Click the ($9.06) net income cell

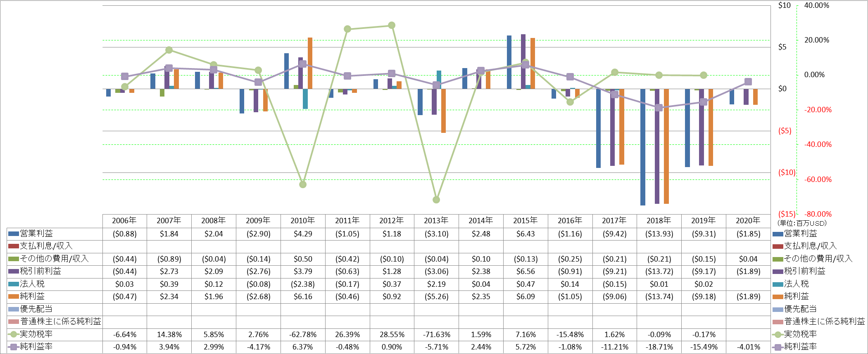615,297
